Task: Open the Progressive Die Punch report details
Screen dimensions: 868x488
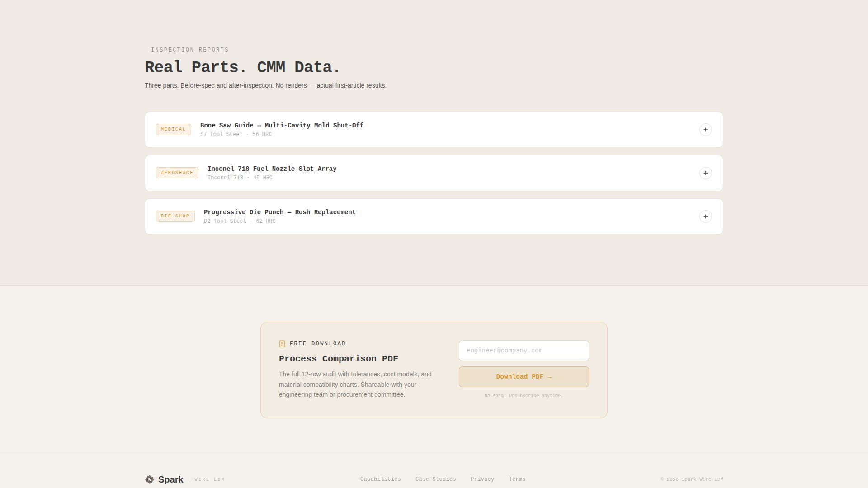Action: click(x=705, y=216)
